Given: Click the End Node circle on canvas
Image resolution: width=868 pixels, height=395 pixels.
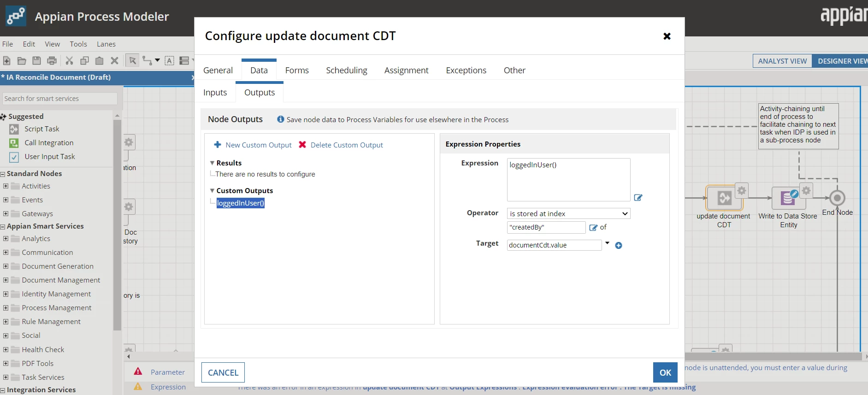Looking at the screenshot, I should [x=837, y=198].
